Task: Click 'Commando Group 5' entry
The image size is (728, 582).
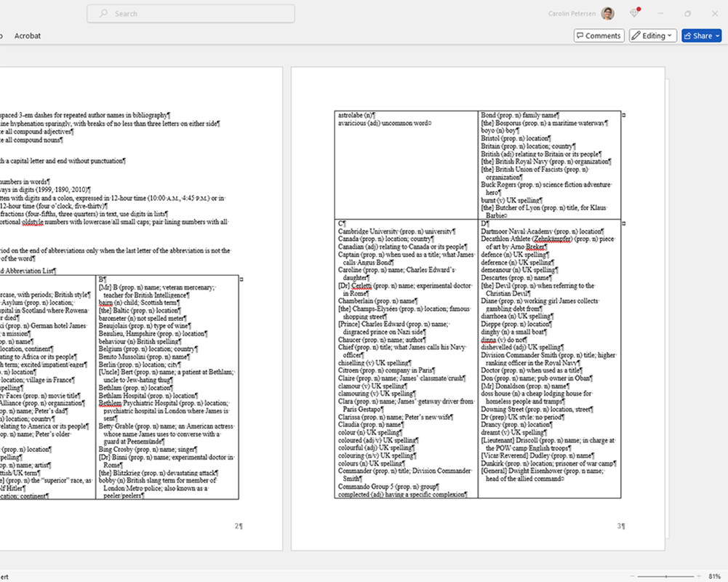Action: (388, 487)
